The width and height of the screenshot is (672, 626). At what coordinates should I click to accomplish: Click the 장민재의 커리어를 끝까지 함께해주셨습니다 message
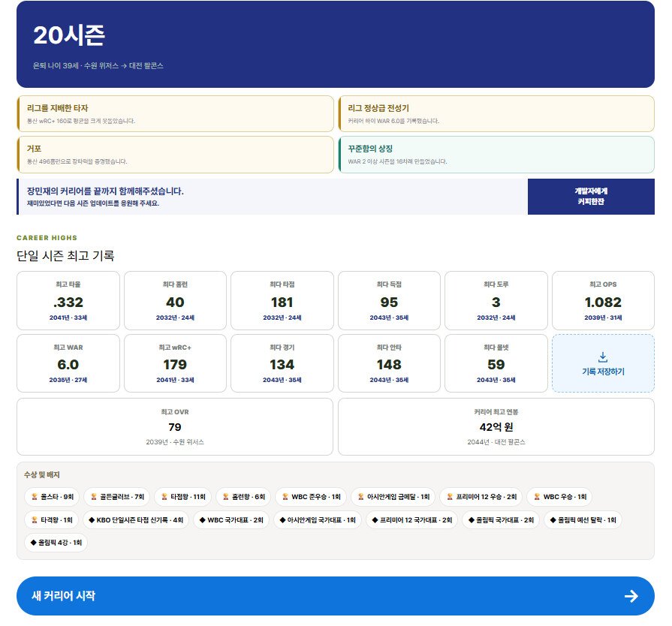(105, 191)
